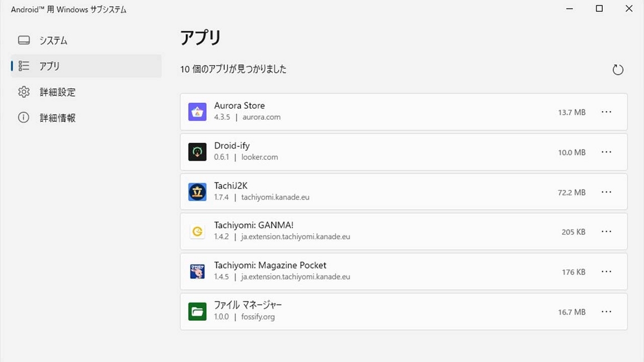Refresh the app list with reload icon
Screen dimensions: 644x362
coord(618,70)
